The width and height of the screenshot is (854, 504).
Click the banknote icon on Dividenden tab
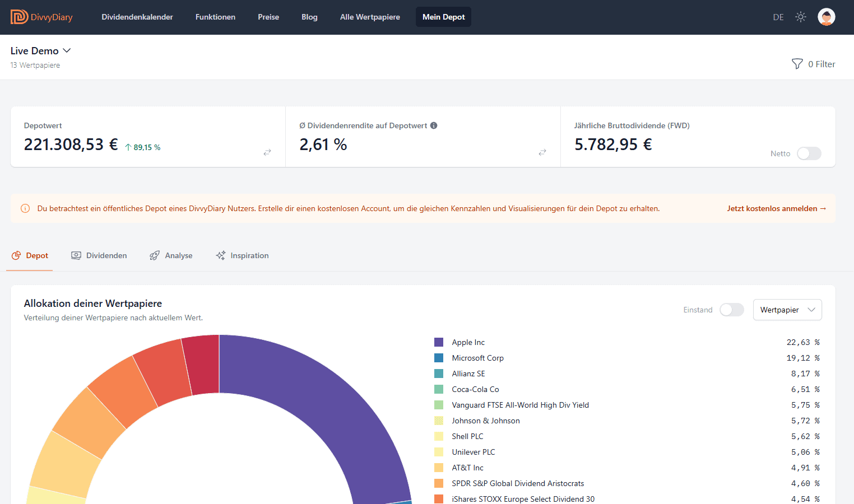click(76, 255)
